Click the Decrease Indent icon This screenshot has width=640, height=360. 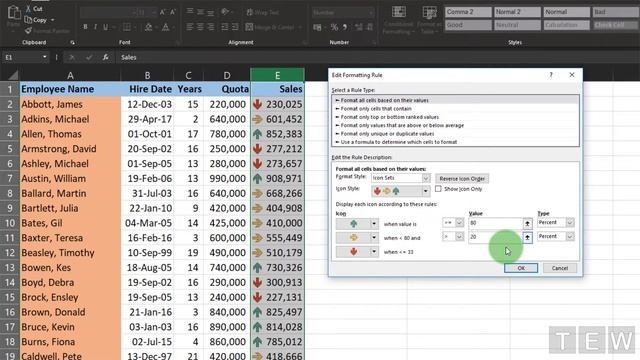click(x=225, y=27)
